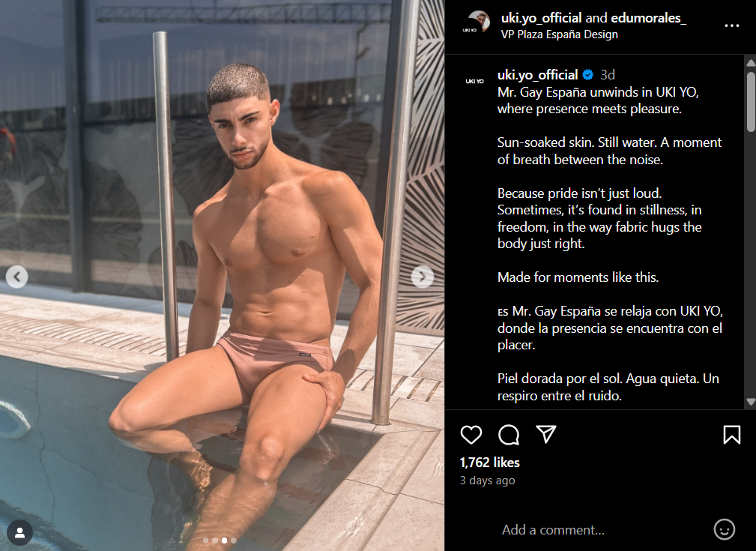This screenshot has height=551, width=756.
Task: View the 1,762 likes list
Action: 489,463
